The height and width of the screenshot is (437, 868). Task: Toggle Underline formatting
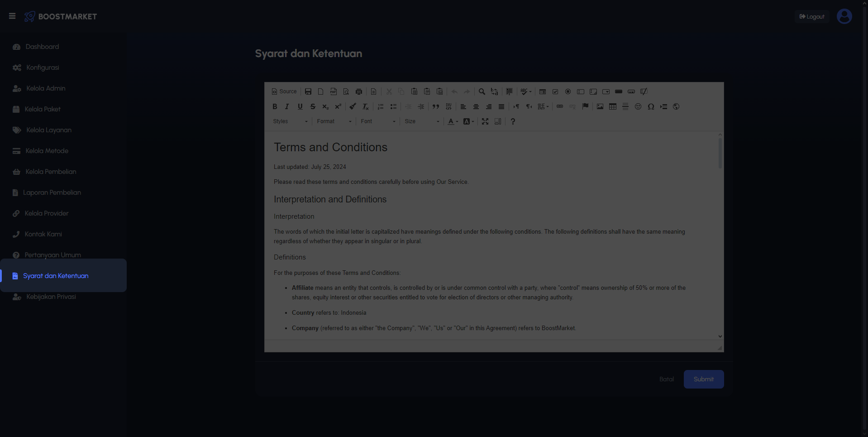coord(300,106)
